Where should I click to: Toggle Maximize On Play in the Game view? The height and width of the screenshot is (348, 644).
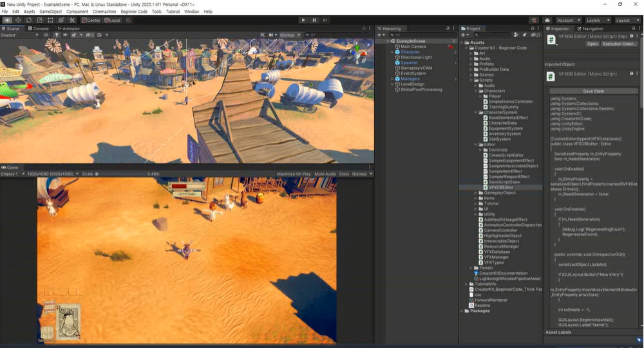(x=293, y=174)
